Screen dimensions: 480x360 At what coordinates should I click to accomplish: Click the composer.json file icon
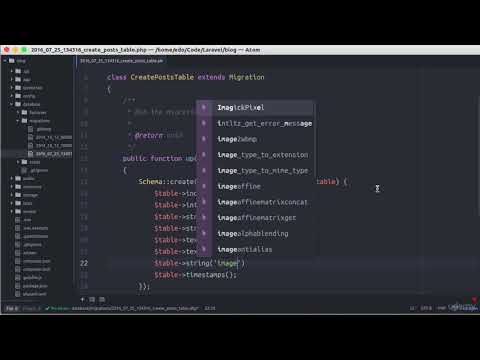click(x=18, y=261)
